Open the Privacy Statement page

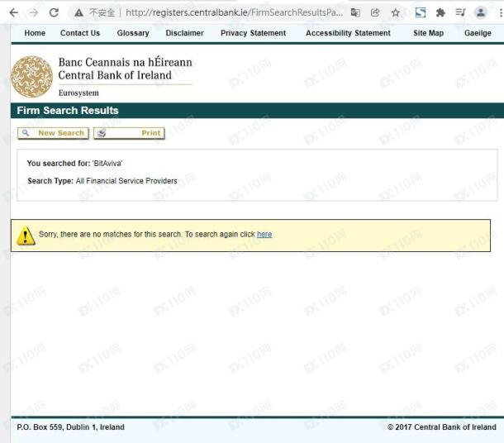[254, 33]
